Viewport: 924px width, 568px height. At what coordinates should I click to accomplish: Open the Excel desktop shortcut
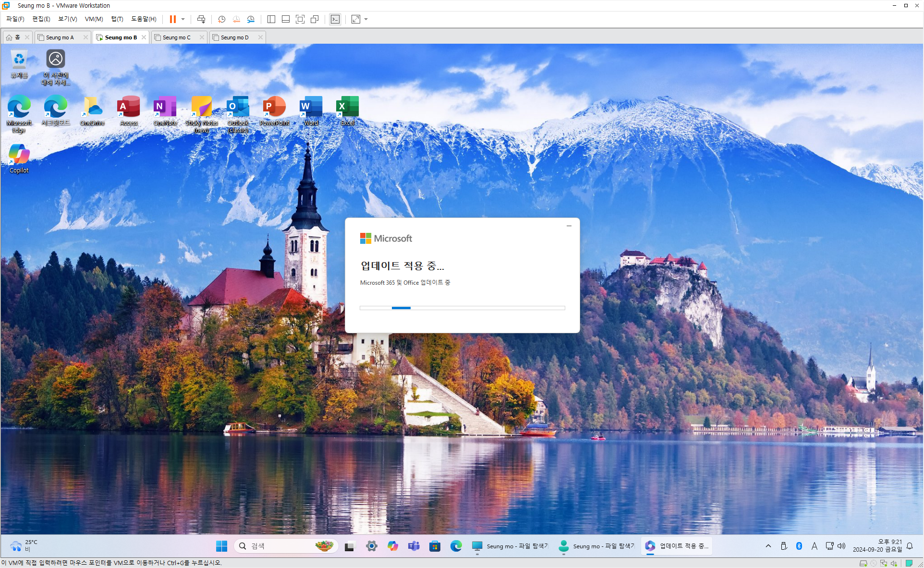coord(348,110)
